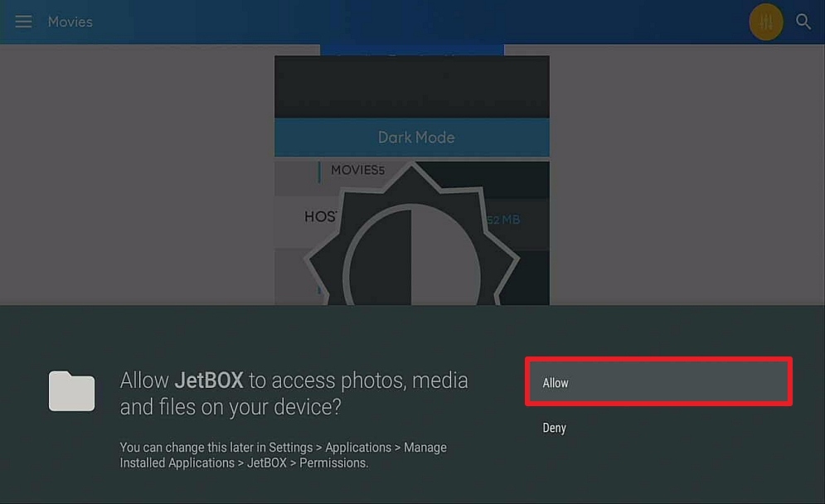Select the Dark Mode banner

point(411,138)
